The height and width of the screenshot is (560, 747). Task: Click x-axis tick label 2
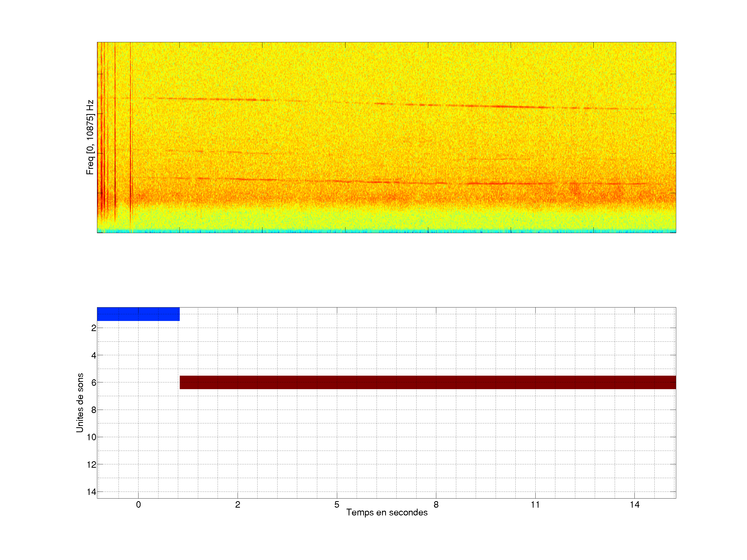(x=237, y=505)
